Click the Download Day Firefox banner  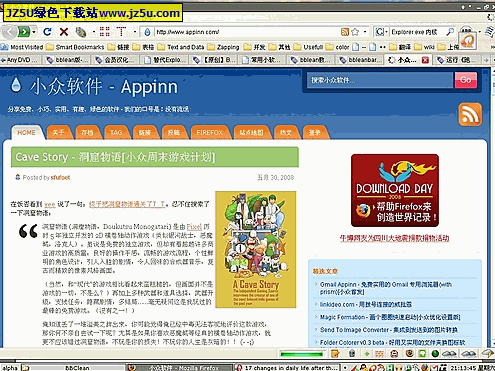pos(395,190)
